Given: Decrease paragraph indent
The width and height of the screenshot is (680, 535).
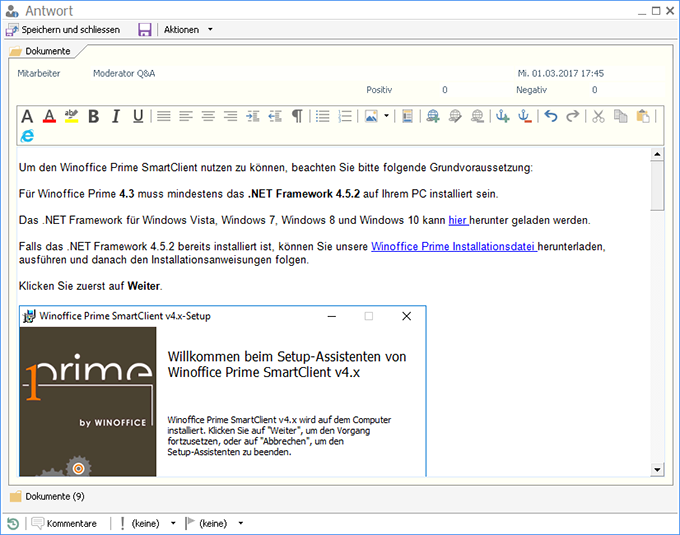Looking at the screenshot, I should tap(275, 116).
